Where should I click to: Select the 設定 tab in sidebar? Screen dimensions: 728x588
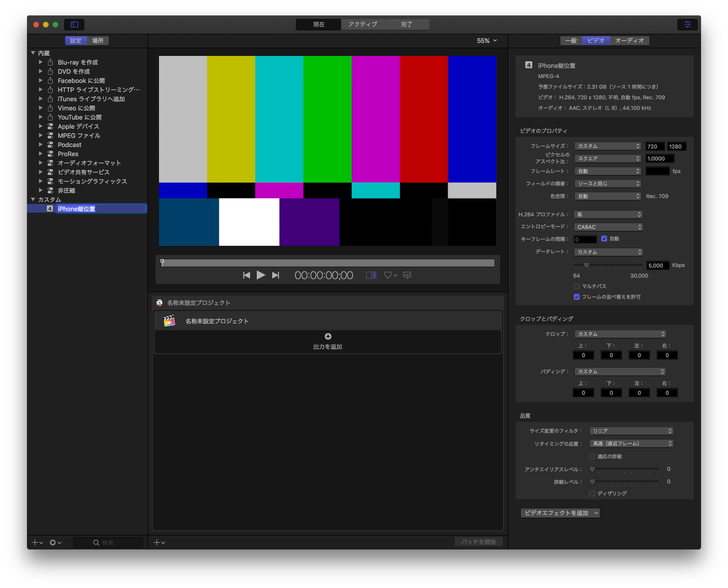point(76,41)
